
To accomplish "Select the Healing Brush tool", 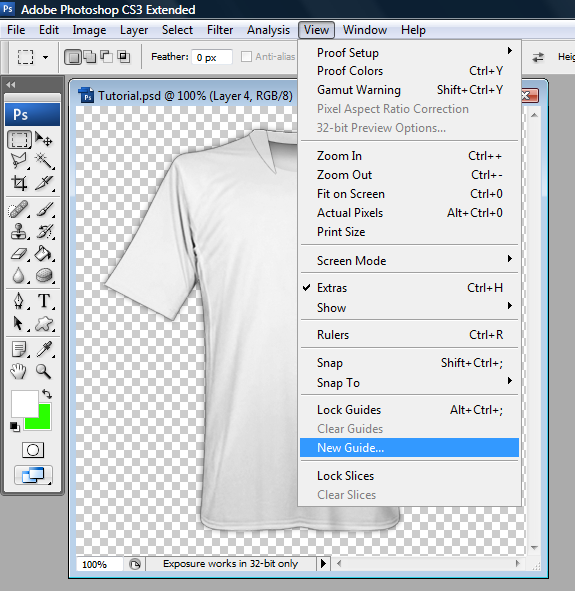I will 18,209.
